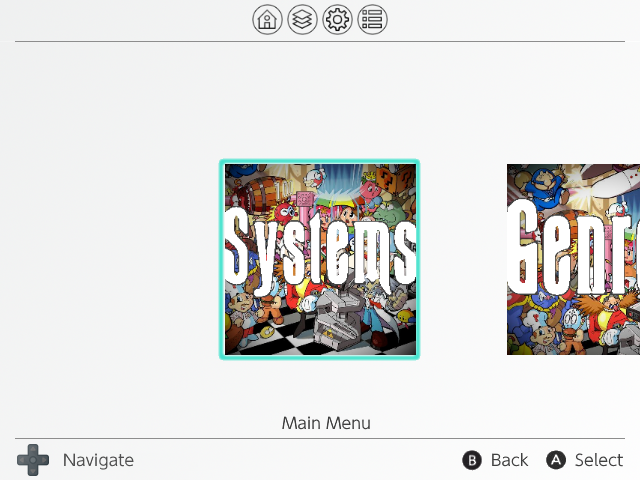Screen dimensions: 640x480
Task: Open the Genres tile on the right
Action: 573,260
